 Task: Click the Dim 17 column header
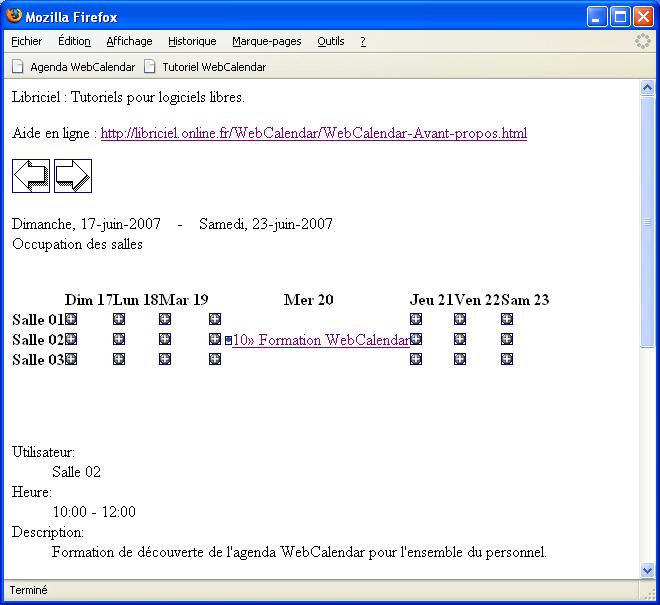89,300
